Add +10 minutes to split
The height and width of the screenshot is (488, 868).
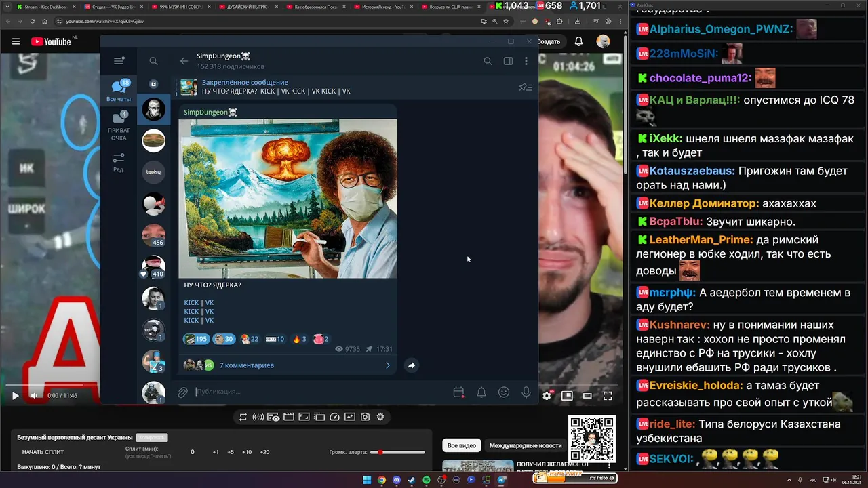tap(247, 452)
